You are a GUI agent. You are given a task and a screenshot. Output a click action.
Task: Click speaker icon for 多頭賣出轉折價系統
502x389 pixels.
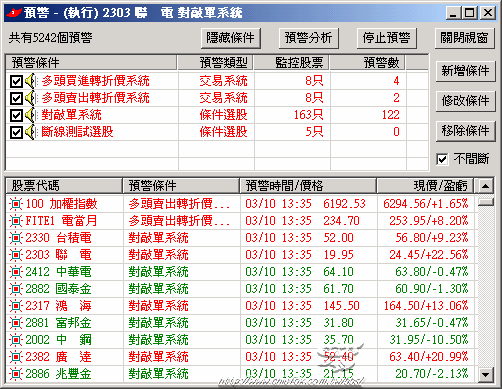coord(31,98)
